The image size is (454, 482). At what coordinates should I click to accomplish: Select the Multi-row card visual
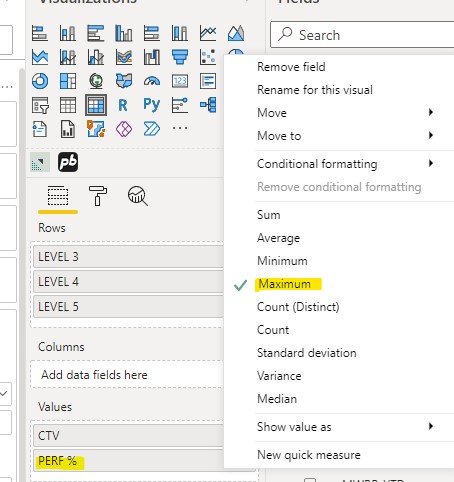pyautogui.click(x=208, y=81)
